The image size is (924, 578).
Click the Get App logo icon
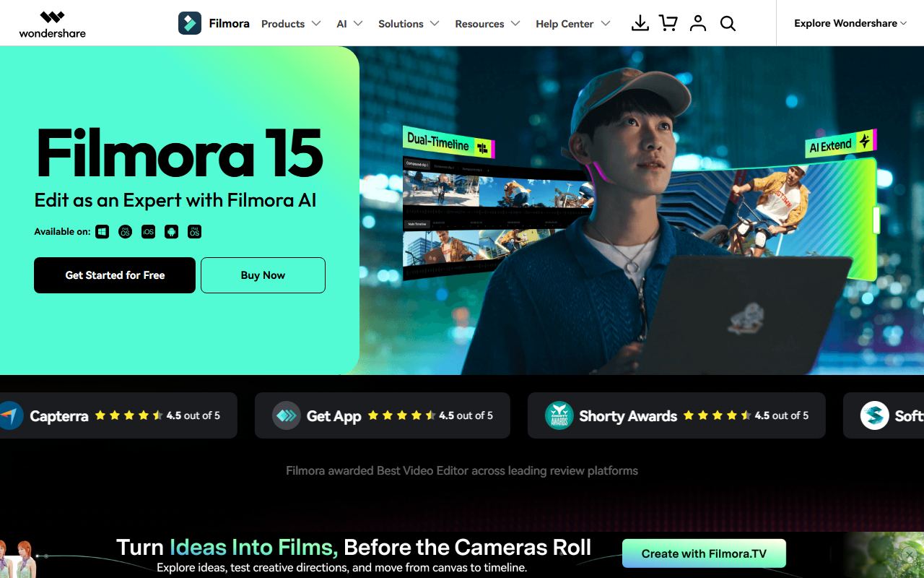[x=286, y=415]
